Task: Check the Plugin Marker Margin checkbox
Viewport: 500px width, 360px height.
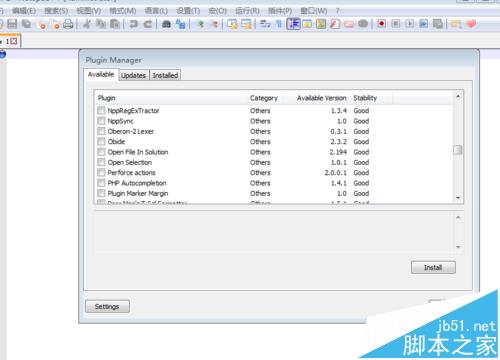Action: 101,193
